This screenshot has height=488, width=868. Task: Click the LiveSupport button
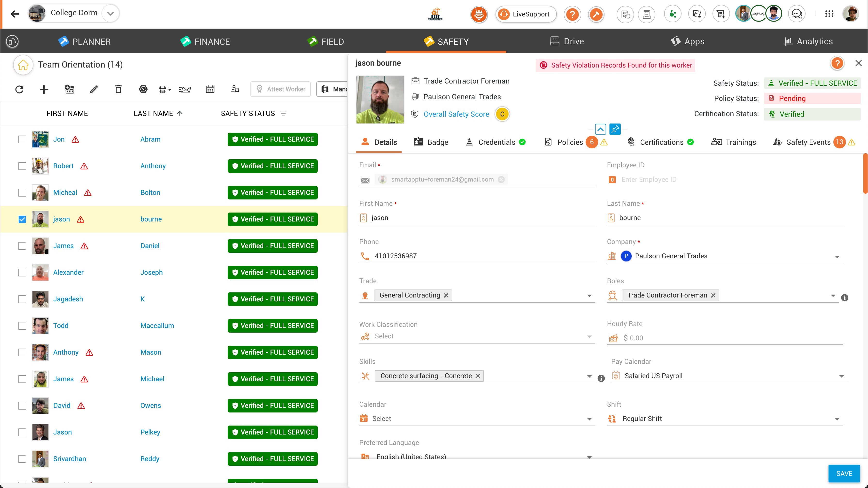point(526,14)
